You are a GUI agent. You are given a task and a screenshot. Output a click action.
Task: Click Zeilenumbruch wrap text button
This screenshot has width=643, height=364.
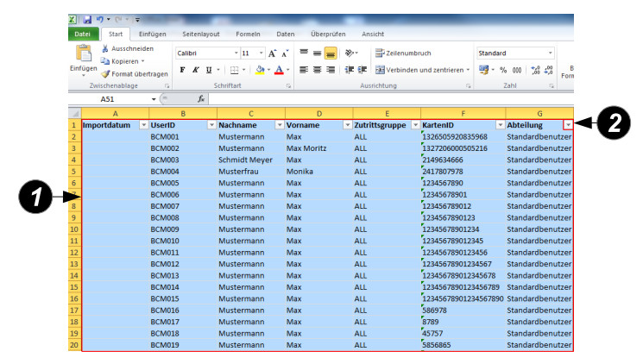click(403, 53)
